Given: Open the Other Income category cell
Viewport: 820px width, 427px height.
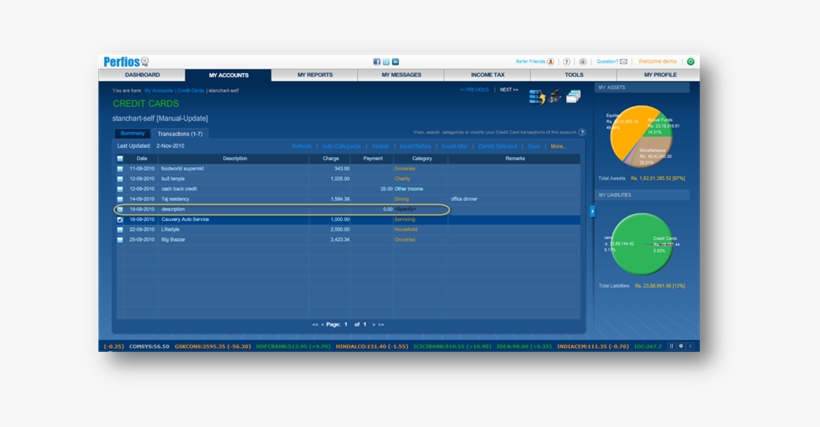Looking at the screenshot, I should click(x=408, y=189).
